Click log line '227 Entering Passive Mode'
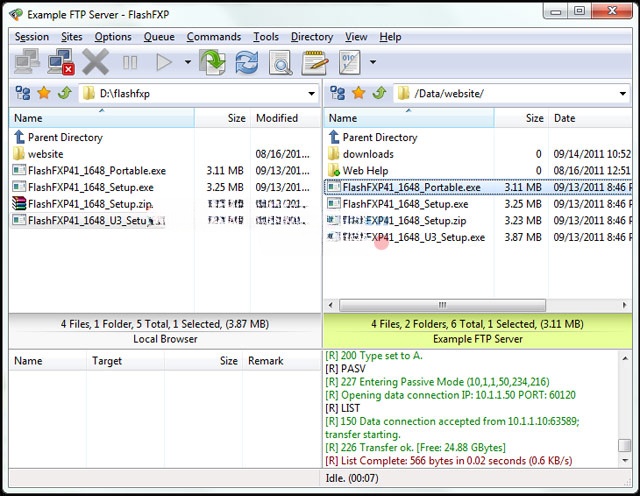The height and width of the screenshot is (496, 640). point(437,382)
